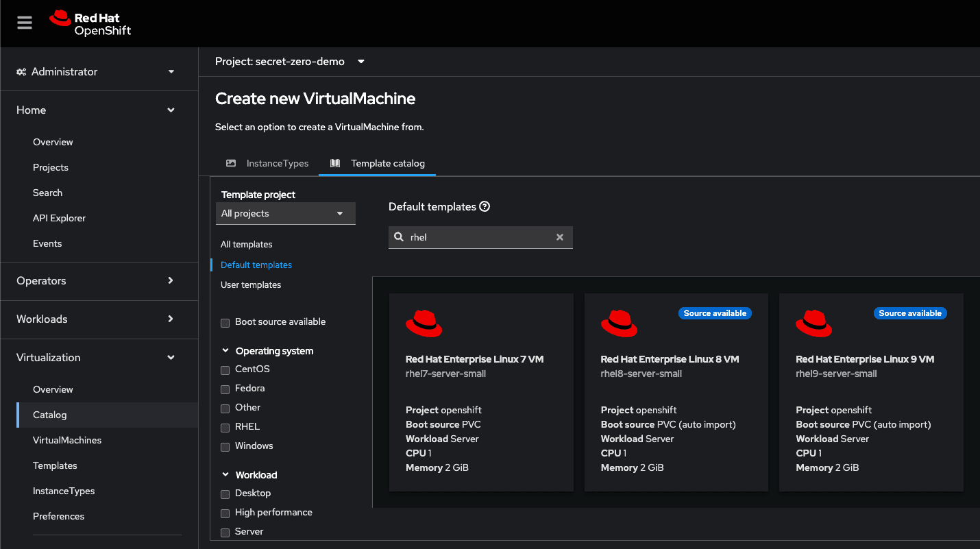Collapse the Operating system filter section
Image resolution: width=980 pixels, height=549 pixels.
(226, 350)
